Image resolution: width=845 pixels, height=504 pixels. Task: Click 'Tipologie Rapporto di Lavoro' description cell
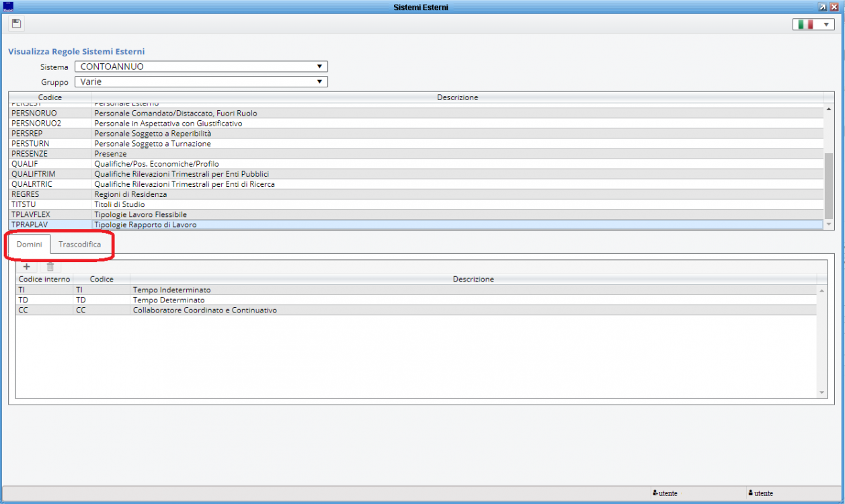click(x=457, y=224)
